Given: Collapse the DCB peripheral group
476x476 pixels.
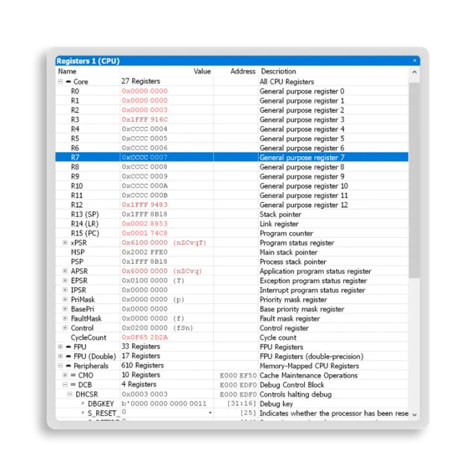Looking at the screenshot, I should (x=65, y=385).
